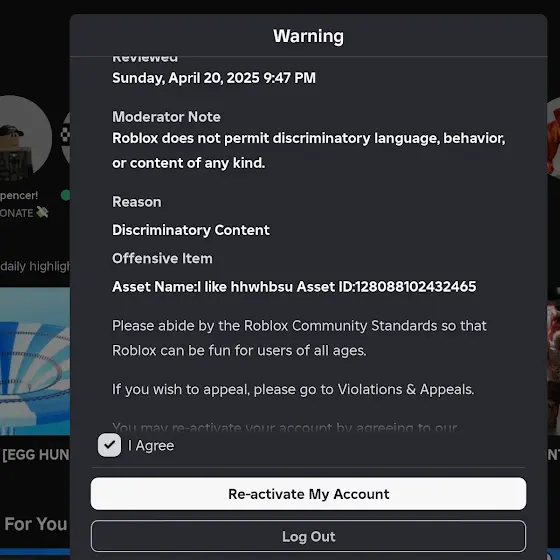Click the 'pencer!' friend name in background

click(x=19, y=195)
